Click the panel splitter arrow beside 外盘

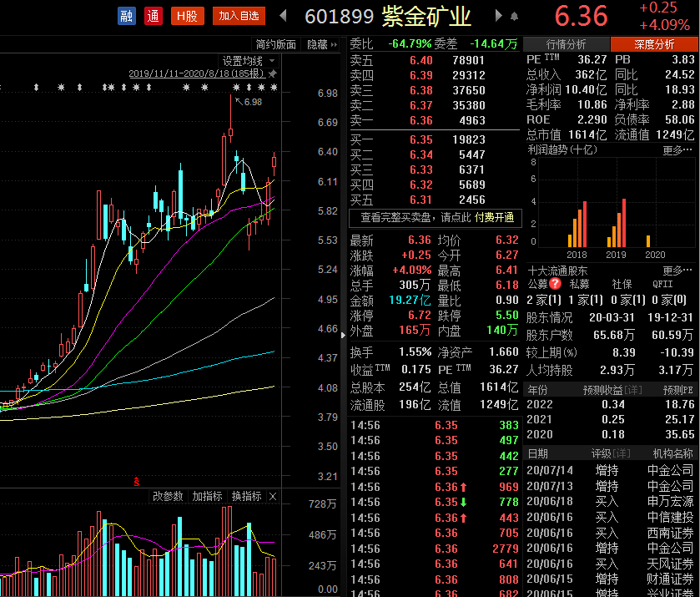(x=343, y=334)
